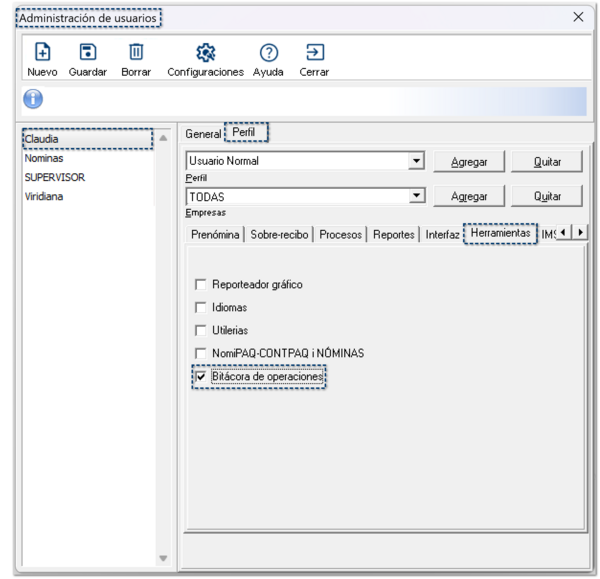This screenshot has height=579, width=600.
Task: Click the Cerrar exit icon
Action: (x=314, y=52)
